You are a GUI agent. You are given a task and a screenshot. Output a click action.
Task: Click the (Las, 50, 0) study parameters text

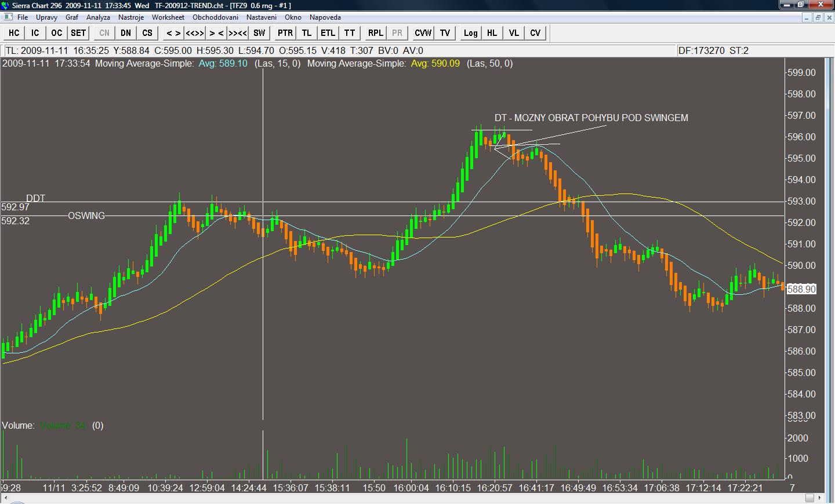490,63
